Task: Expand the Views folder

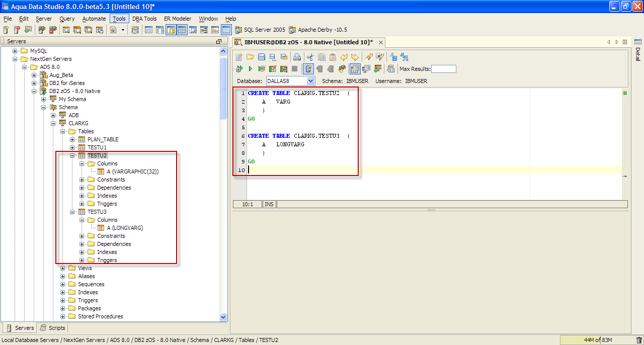Action: point(63,268)
